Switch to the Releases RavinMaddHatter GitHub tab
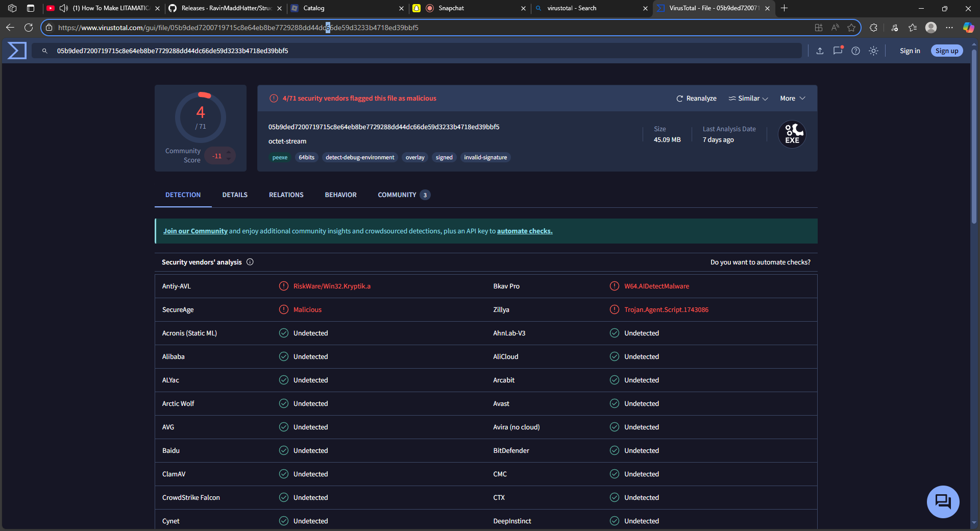Viewport: 980px width, 531px height. point(225,8)
